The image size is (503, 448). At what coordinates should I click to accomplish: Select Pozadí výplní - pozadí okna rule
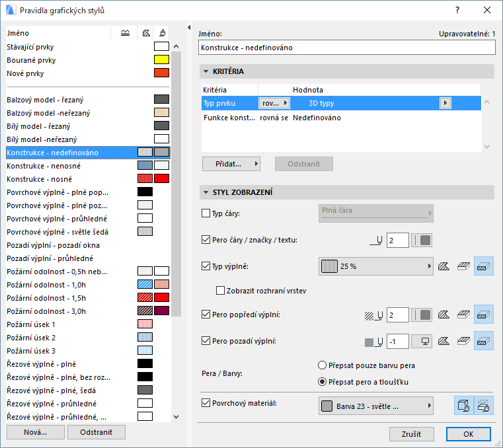click(x=88, y=245)
